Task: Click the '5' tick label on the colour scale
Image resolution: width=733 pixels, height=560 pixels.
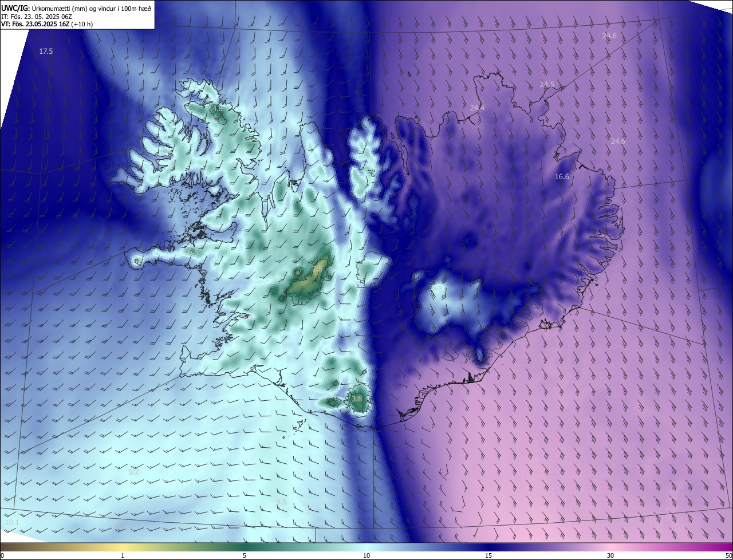Action: click(245, 556)
